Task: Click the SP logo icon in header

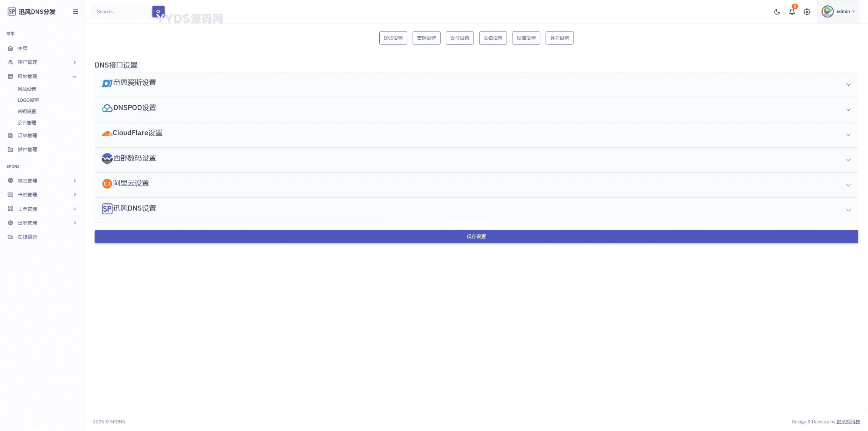Action: (12, 12)
